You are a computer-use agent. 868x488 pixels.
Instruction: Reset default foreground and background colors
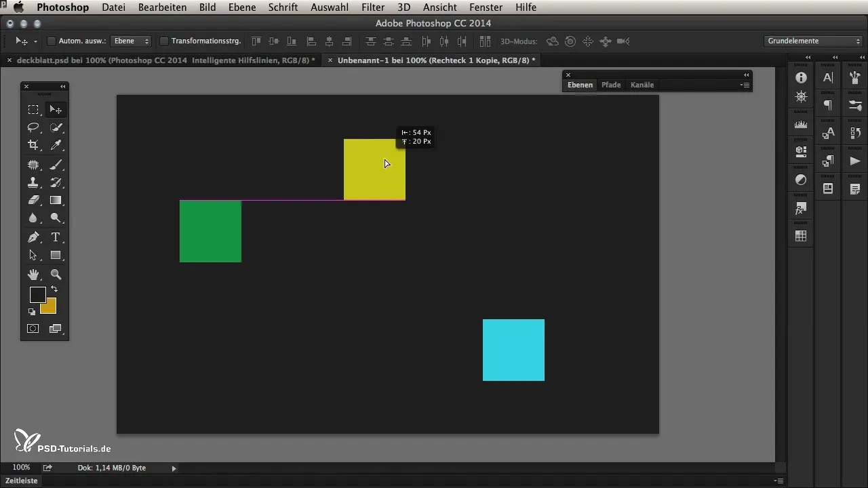[x=31, y=312]
